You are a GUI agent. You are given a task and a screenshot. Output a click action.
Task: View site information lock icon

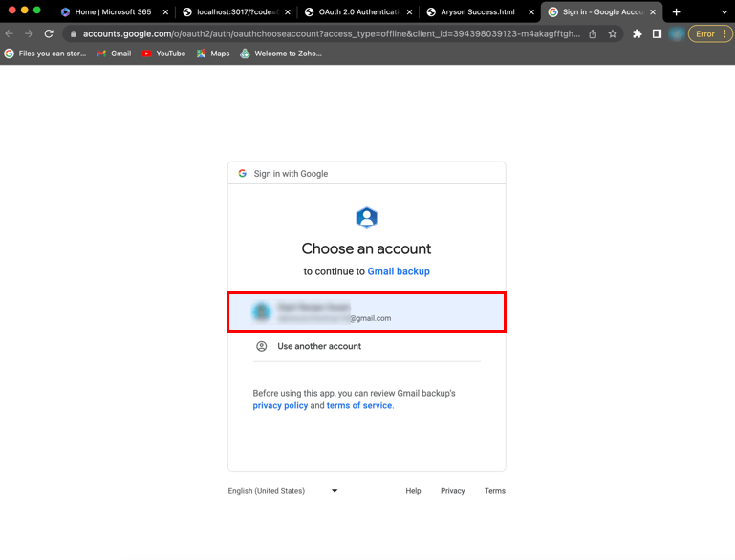74,33
